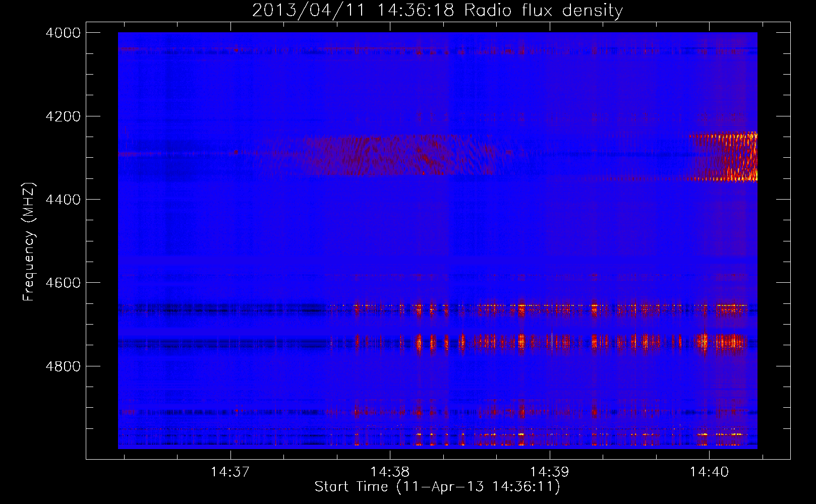This screenshot has height=504, width=816.
Task: Click the plot title '2013/04/11 14:36:18 Radio flux density'
Action: 437,10
